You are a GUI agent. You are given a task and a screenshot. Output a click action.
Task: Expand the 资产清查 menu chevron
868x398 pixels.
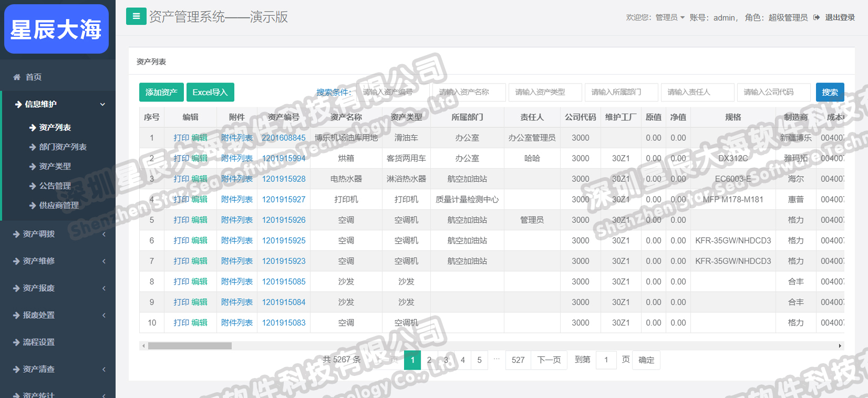pyautogui.click(x=104, y=369)
